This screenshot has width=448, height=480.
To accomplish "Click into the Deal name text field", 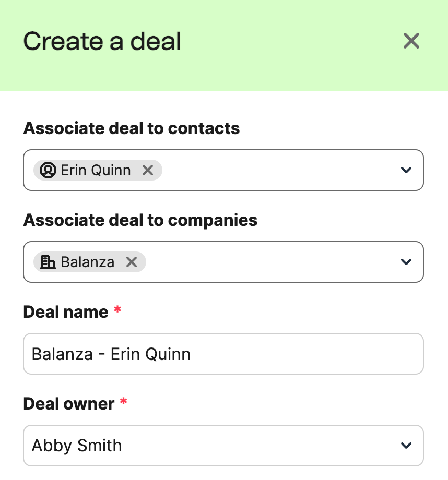I will (x=261, y=354).
